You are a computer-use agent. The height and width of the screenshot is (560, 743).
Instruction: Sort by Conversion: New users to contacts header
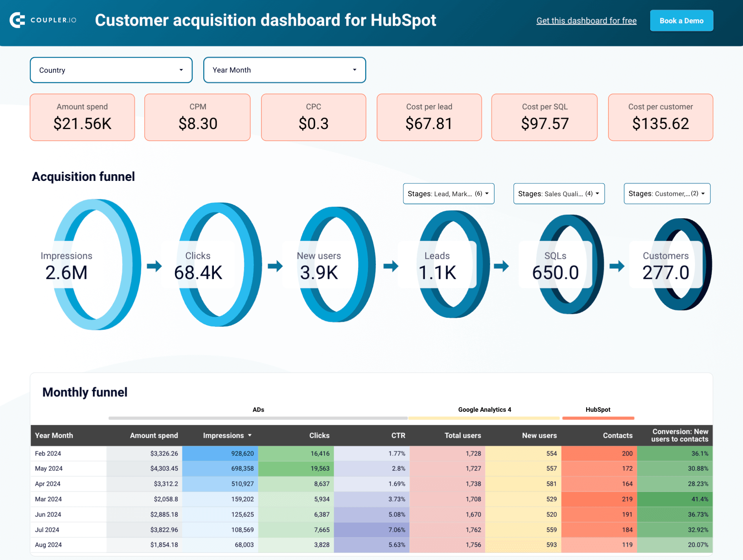(680, 435)
